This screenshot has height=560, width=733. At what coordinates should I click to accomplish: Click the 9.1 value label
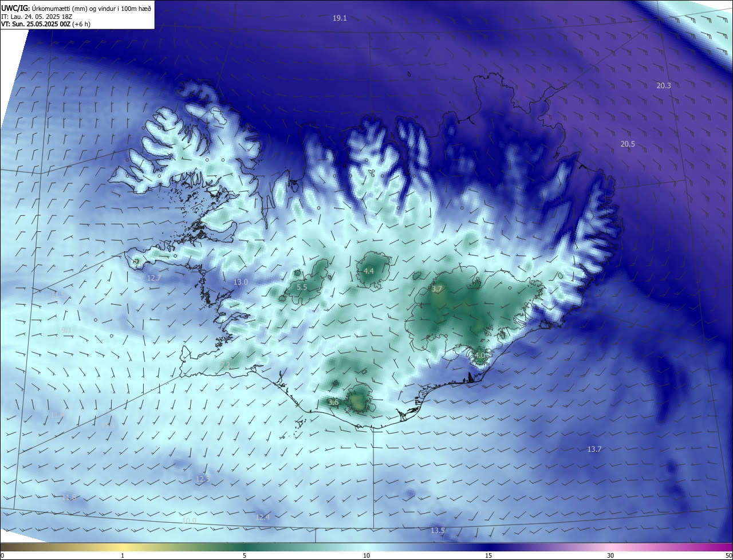pos(66,330)
